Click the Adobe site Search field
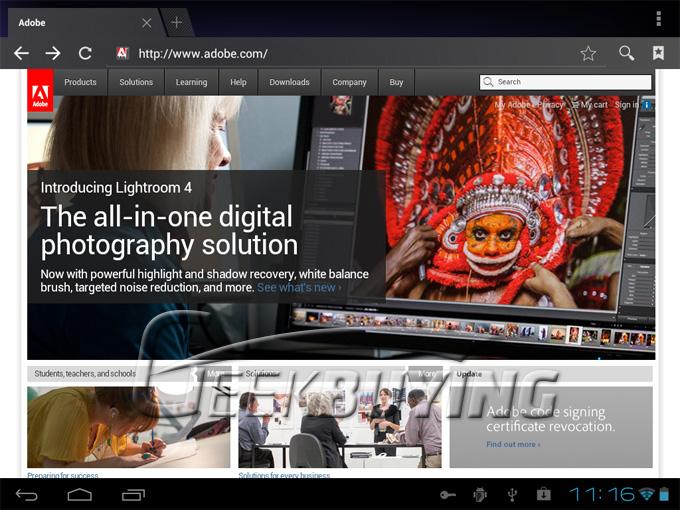The image size is (680, 510). coord(565,82)
